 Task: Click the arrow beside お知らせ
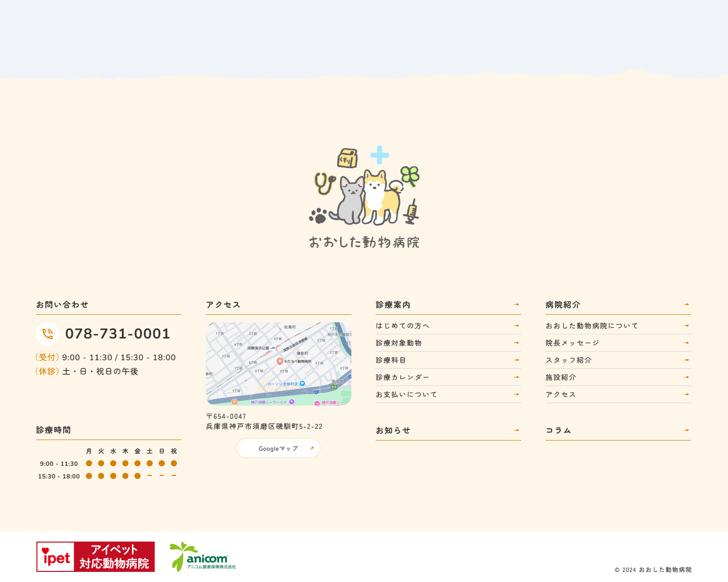pyautogui.click(x=516, y=430)
